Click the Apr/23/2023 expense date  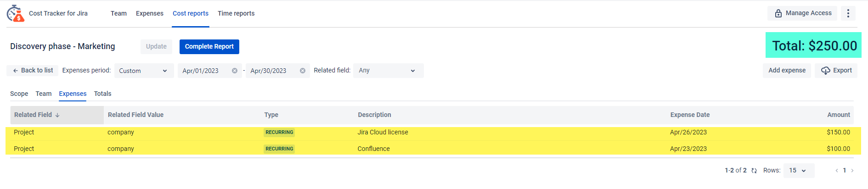click(688, 149)
